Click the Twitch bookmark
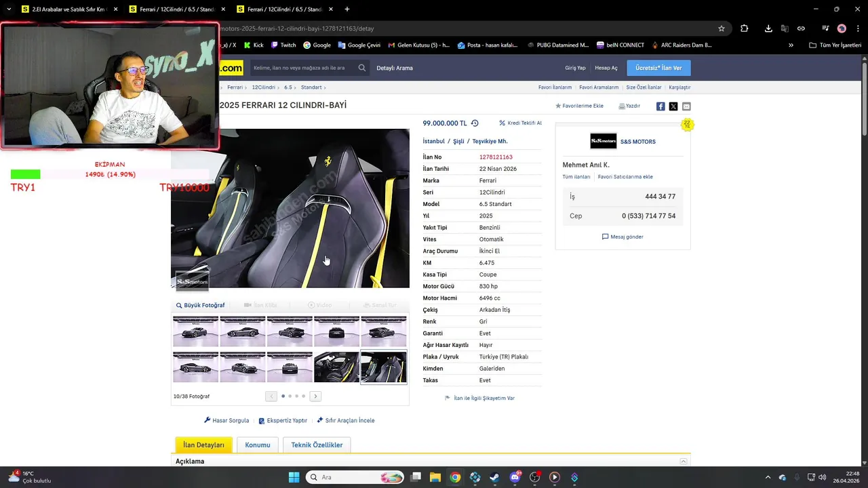 click(283, 45)
